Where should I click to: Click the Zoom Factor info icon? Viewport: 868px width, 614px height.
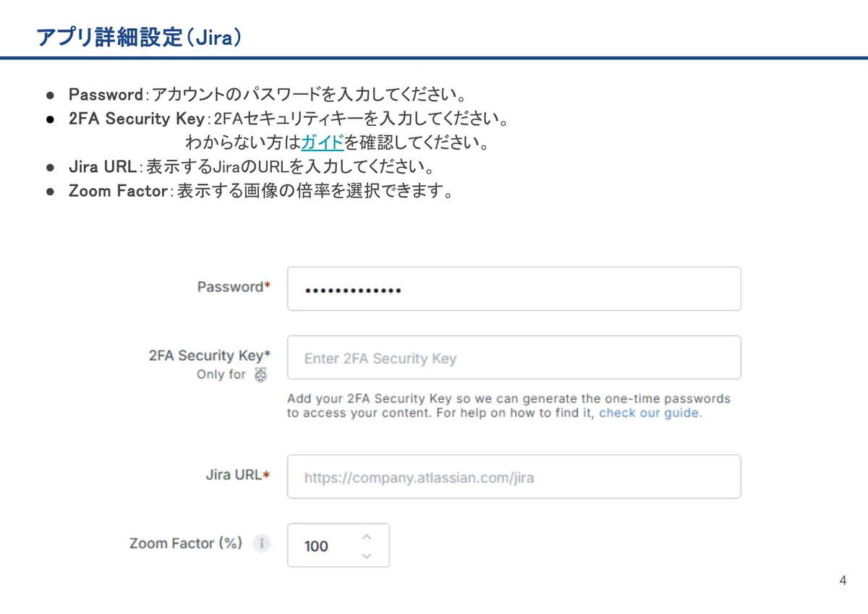click(262, 543)
